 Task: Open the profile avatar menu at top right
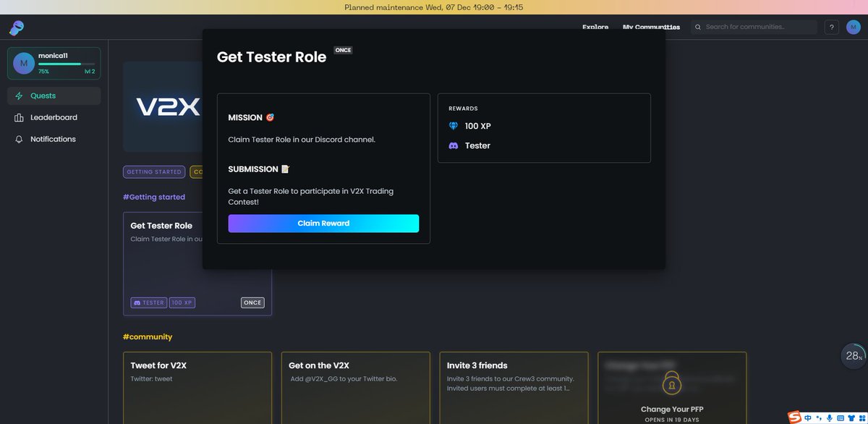click(x=853, y=27)
